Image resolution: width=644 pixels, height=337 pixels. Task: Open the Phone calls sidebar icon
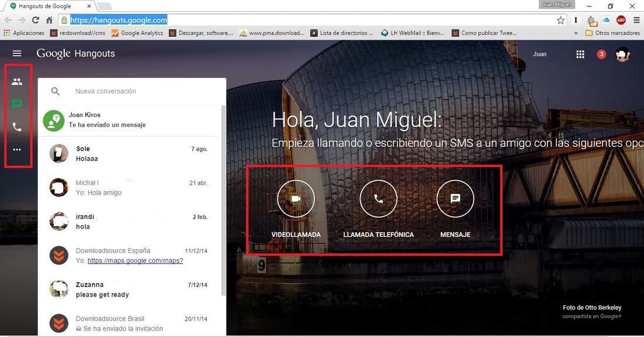point(17,127)
